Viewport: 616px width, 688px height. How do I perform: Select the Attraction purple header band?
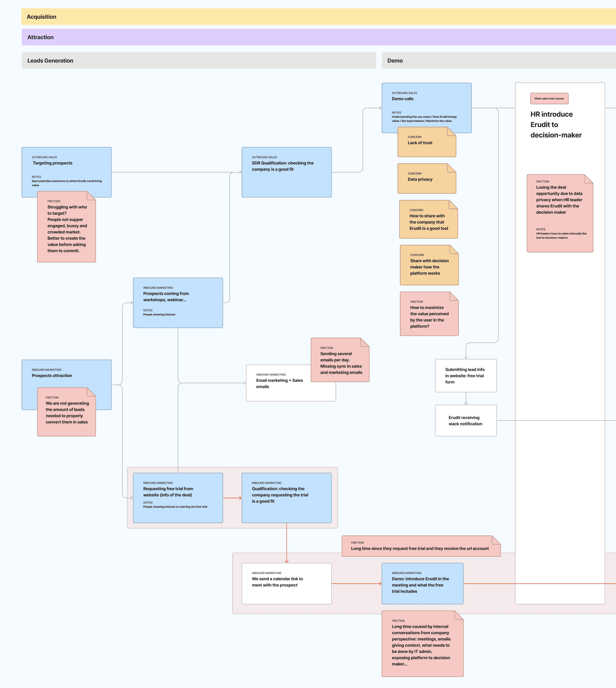coord(319,37)
